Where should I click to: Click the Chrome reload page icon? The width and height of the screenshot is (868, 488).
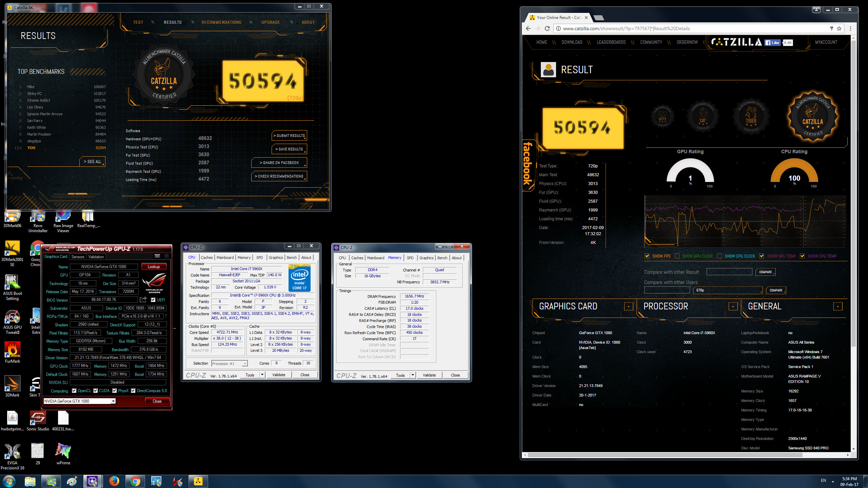[547, 28]
